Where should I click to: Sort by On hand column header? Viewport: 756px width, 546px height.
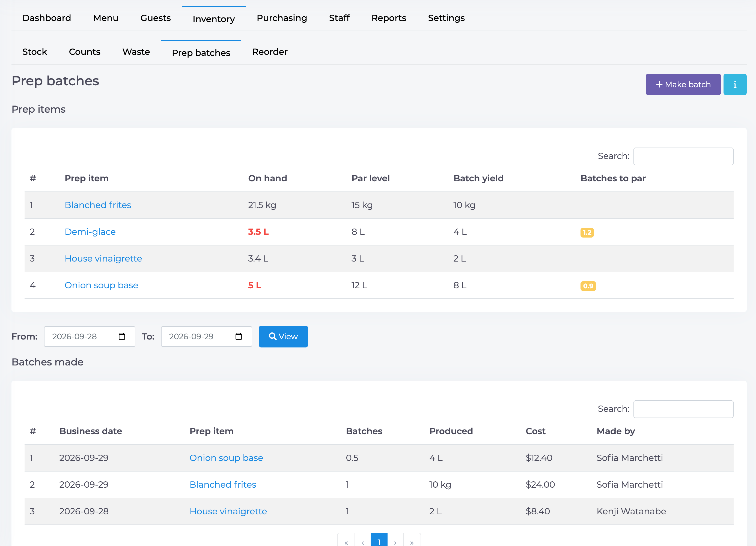coord(267,179)
